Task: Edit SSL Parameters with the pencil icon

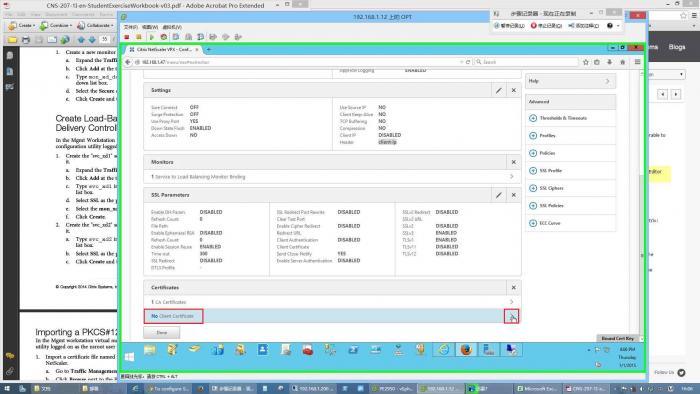Action: click(x=499, y=195)
